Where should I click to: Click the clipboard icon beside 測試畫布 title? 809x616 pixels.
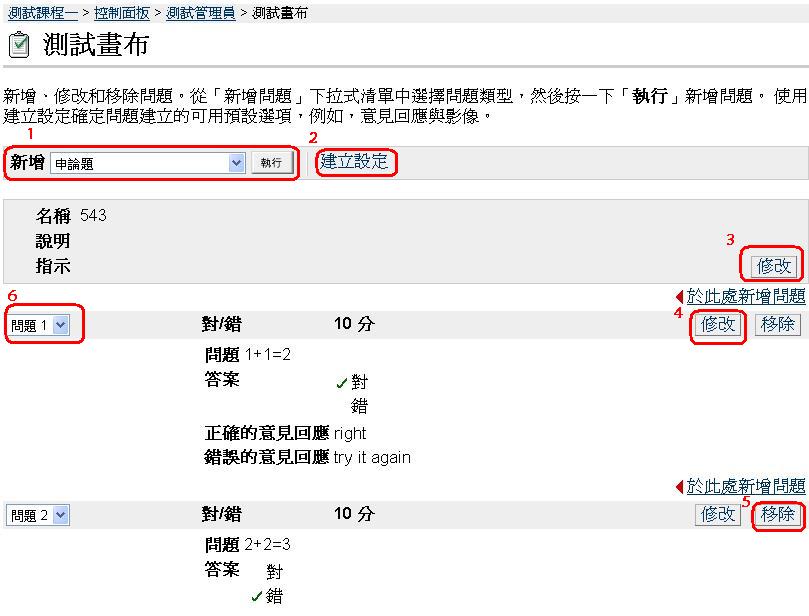coord(18,46)
